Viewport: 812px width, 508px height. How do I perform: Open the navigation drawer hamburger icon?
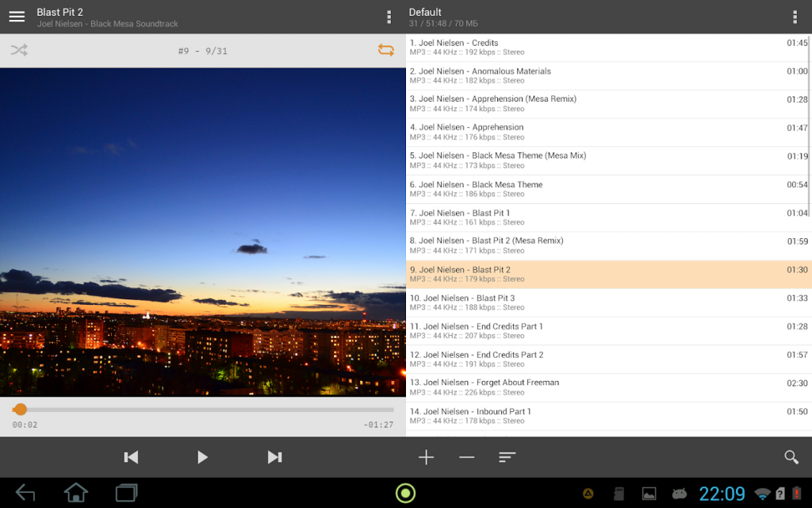(x=17, y=16)
